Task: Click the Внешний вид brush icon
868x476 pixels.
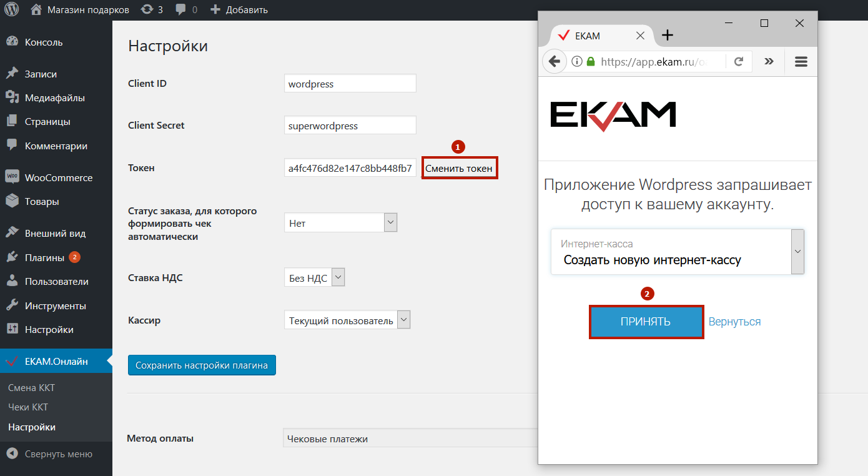Action: point(12,233)
